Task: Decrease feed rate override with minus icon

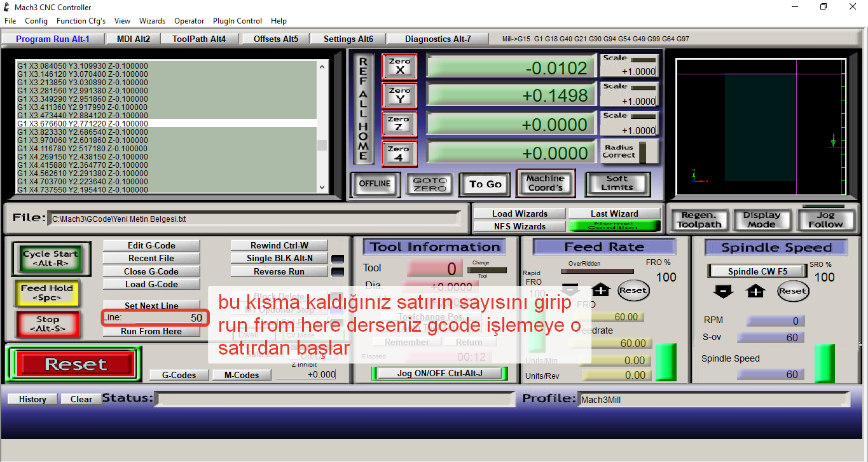Action: coord(570,290)
